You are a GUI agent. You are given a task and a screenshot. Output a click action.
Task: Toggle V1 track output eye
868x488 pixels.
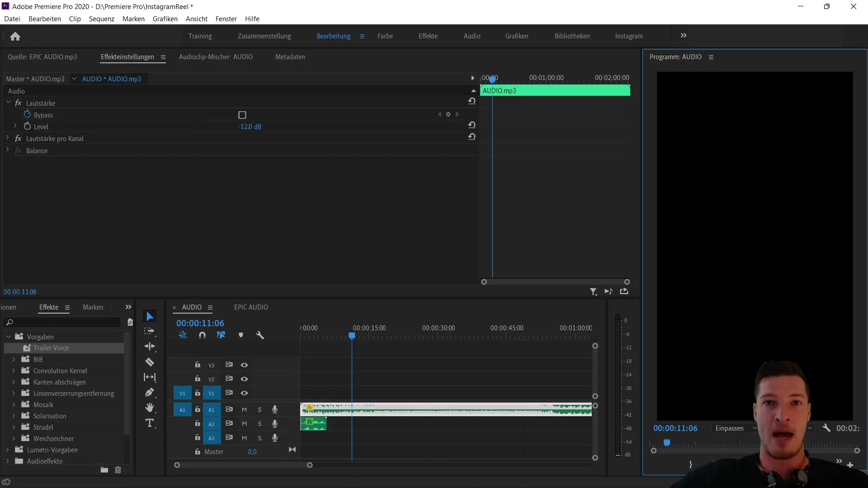coord(244,393)
